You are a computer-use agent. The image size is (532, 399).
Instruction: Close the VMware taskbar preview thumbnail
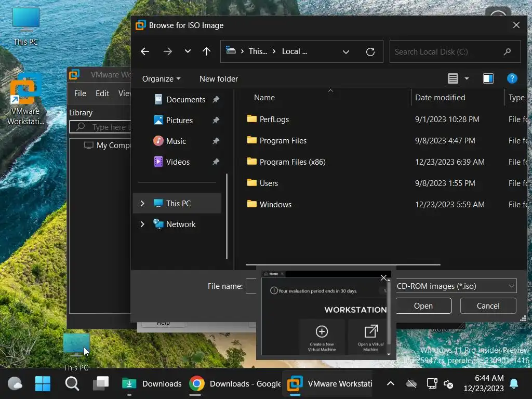[x=384, y=278]
